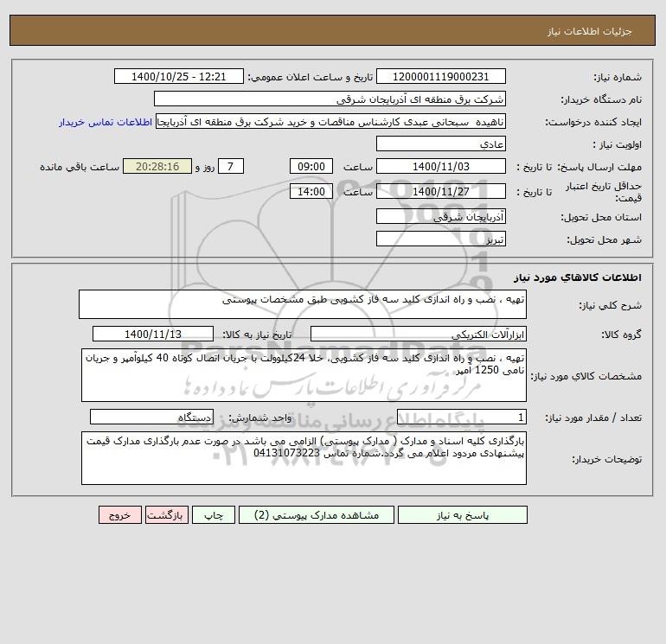Click the header جزئیات اطلاعات نیاز

[x=590, y=31]
